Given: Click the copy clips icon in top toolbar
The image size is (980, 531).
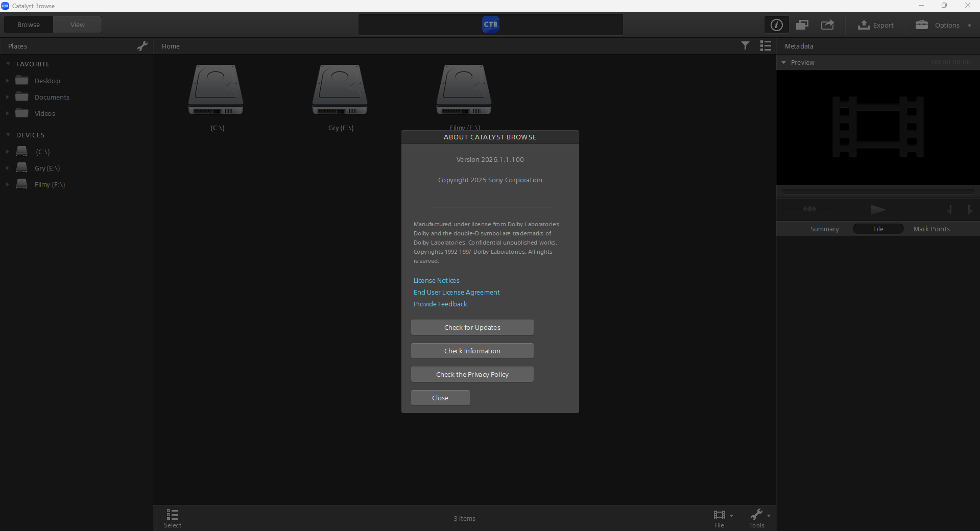Looking at the screenshot, I should (802, 25).
